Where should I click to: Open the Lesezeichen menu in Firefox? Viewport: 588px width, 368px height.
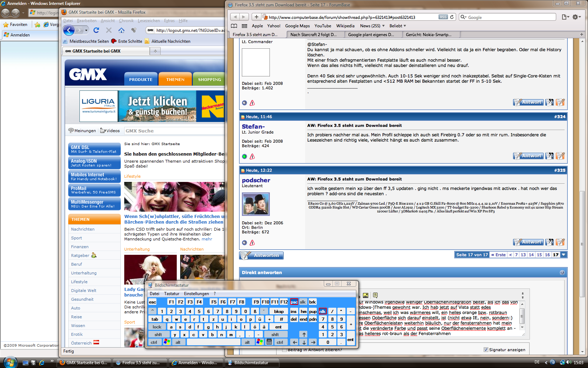(149, 21)
